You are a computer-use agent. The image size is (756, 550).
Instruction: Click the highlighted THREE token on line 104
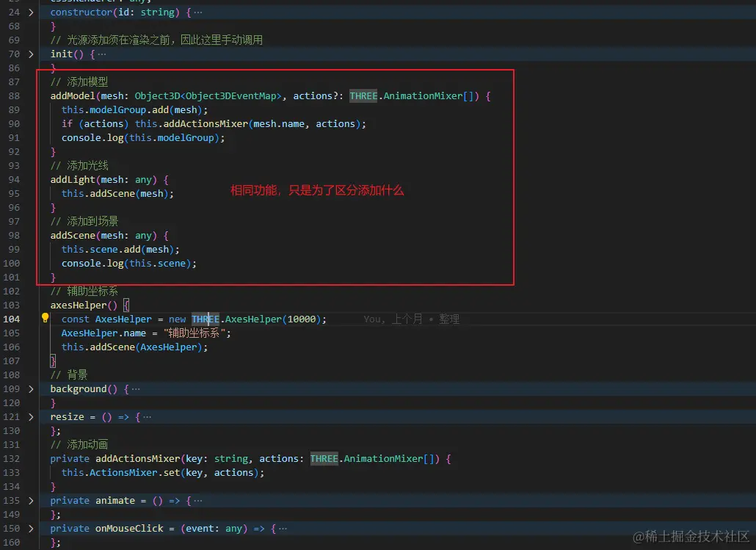point(204,319)
